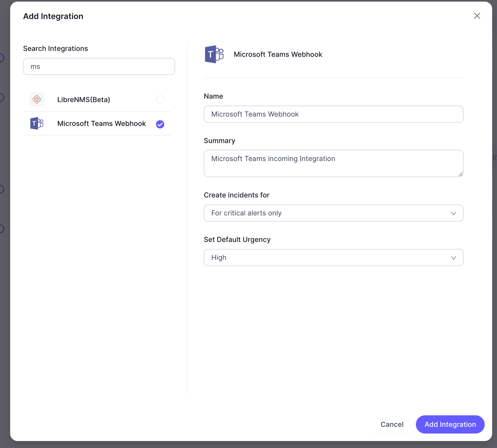This screenshot has height=448, width=497.
Task: Click the Cancel button
Action: click(392, 424)
